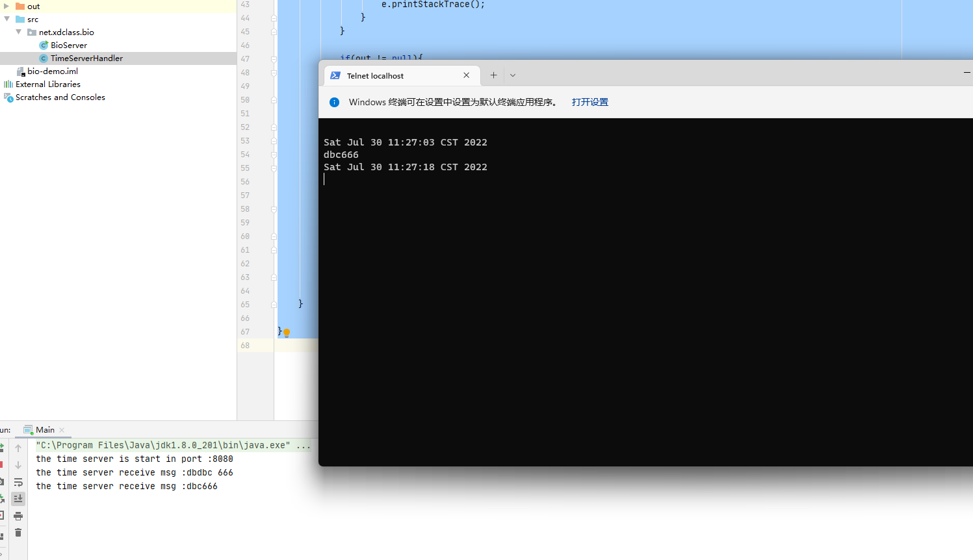Open the terminal profile dropdown chevron
Image resolution: width=973 pixels, height=560 pixels.
513,75
